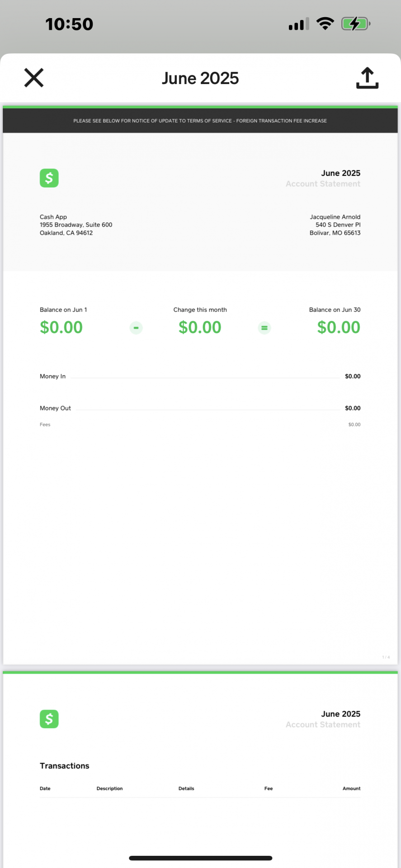Tap the equals circle icon between balances
This screenshot has width=401, height=868.
[264, 328]
